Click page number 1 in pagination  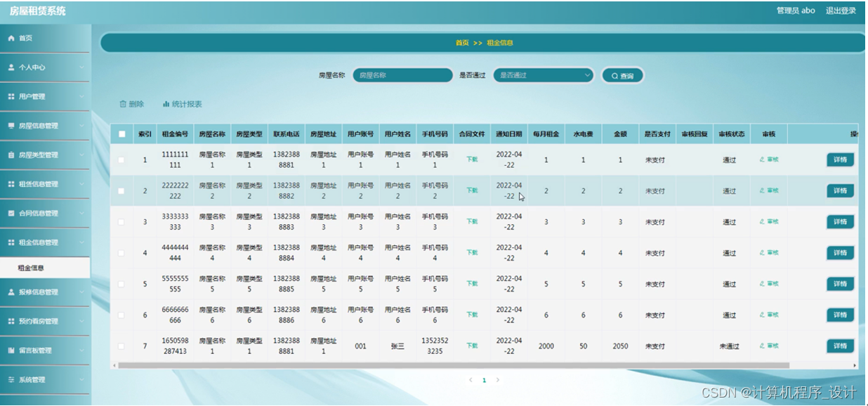click(484, 380)
